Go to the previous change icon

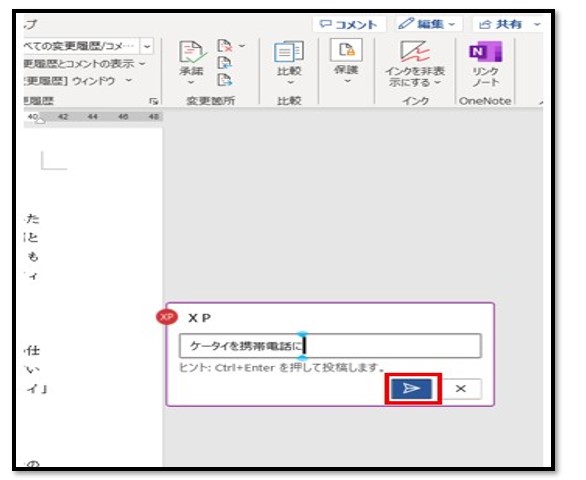point(225,63)
